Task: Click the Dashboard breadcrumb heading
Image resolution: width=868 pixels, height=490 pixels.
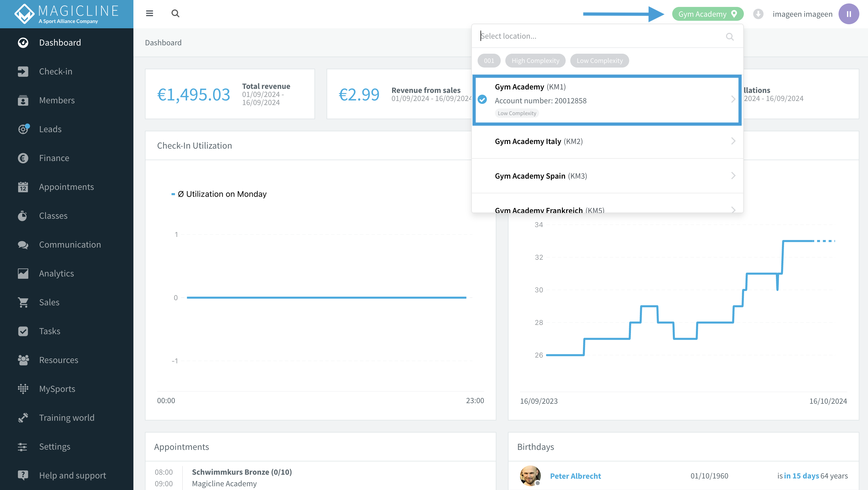Action: pyautogui.click(x=163, y=43)
